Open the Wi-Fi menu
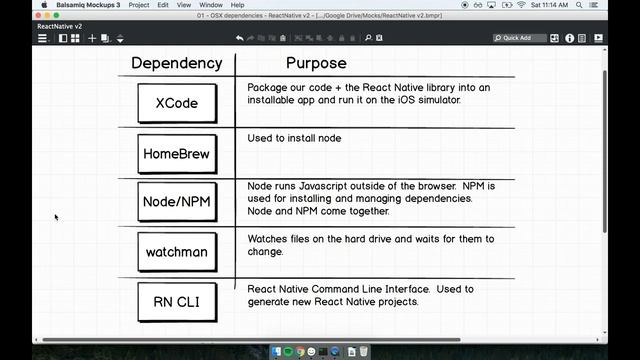This screenshot has height=360, width=640. point(521,5)
